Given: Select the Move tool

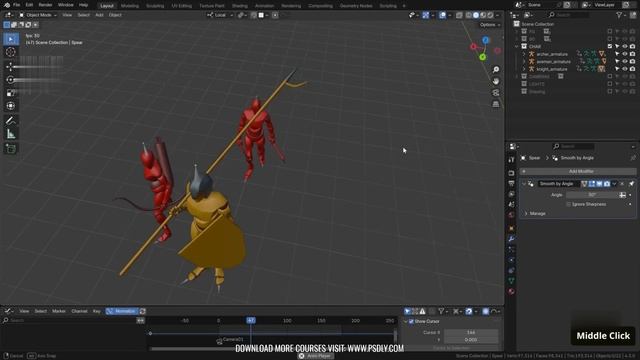Looking at the screenshot, I should (11, 67).
